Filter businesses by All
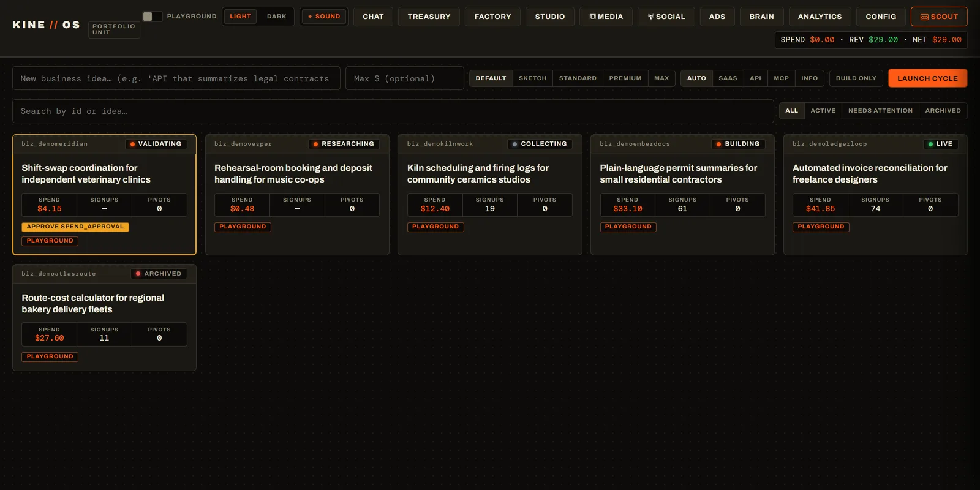The height and width of the screenshot is (490, 980). click(792, 111)
